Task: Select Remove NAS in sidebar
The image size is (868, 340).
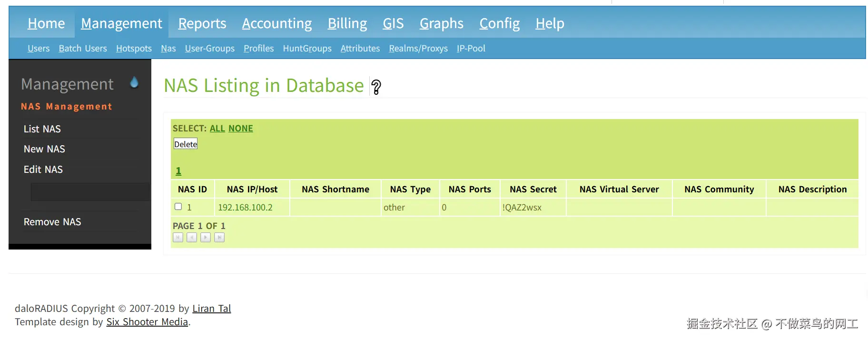Action: pyautogui.click(x=52, y=222)
